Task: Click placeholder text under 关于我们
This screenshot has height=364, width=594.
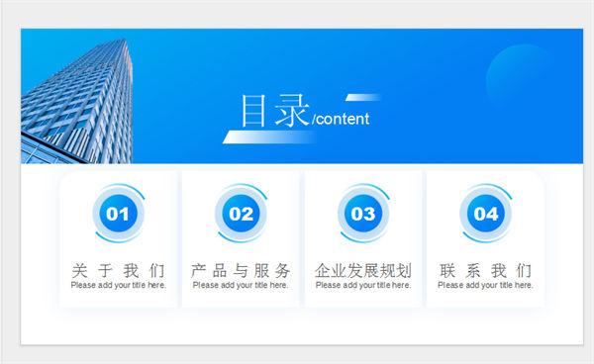Action: (118, 285)
